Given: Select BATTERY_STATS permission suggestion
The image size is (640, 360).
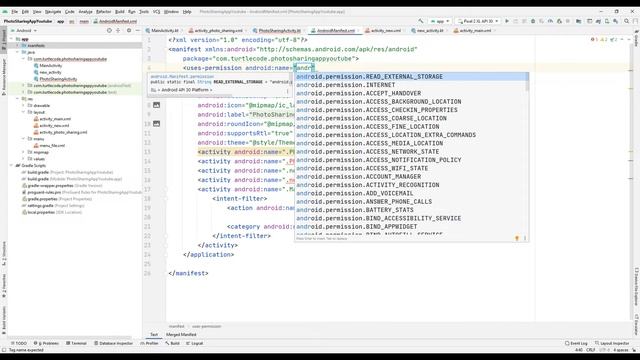Looking at the screenshot, I should 411,210.
